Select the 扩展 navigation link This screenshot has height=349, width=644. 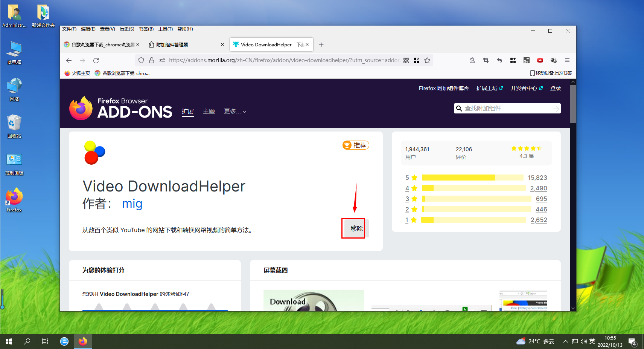point(188,112)
